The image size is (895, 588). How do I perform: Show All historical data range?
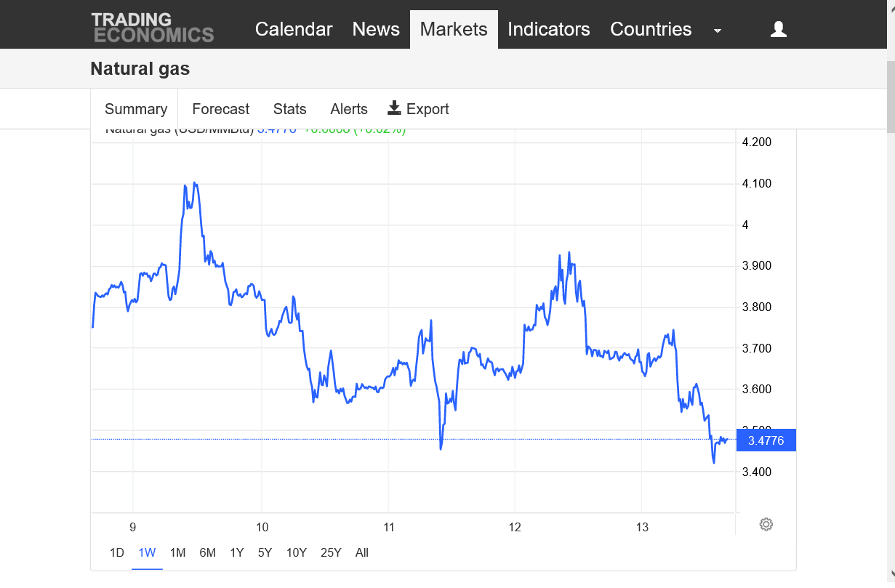pos(362,552)
